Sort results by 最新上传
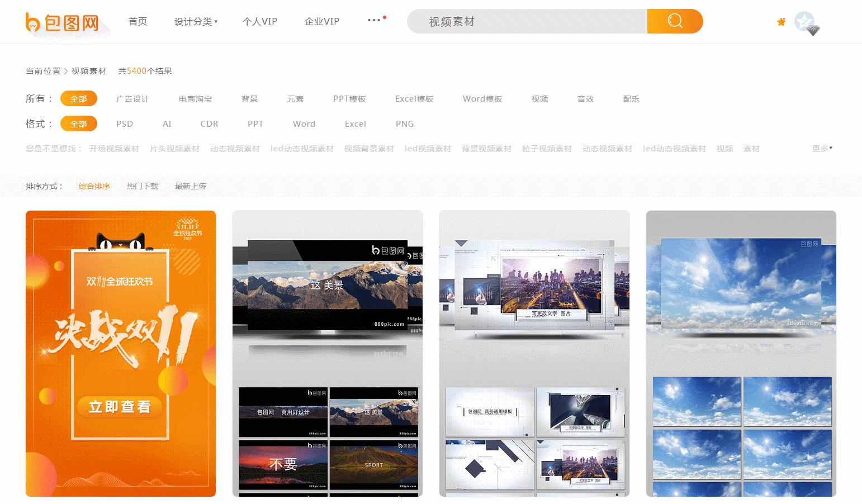 pos(191,186)
